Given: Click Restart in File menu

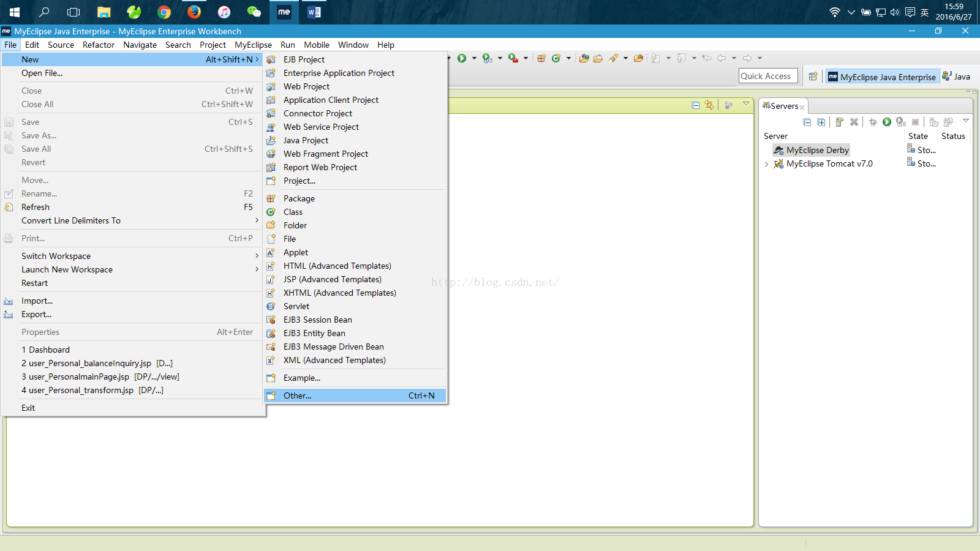Looking at the screenshot, I should click(132, 283).
